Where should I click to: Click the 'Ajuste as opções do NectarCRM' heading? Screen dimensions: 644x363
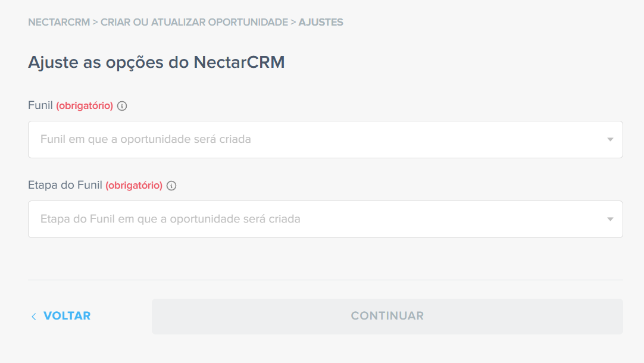[x=156, y=62]
